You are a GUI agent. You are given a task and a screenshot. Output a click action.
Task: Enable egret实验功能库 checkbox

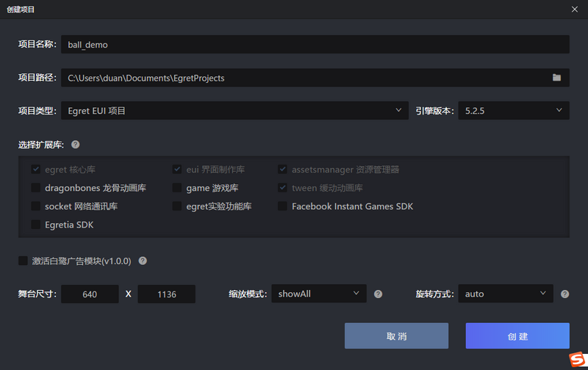click(x=177, y=206)
